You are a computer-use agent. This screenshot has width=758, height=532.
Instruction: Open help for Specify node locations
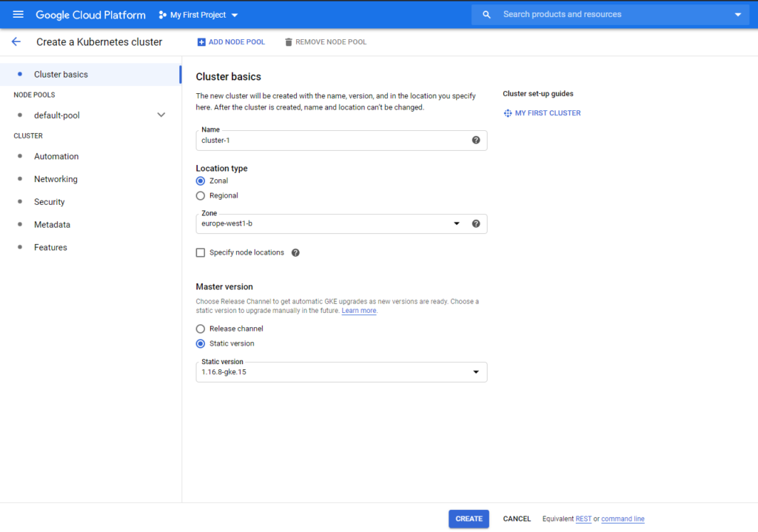tap(295, 253)
